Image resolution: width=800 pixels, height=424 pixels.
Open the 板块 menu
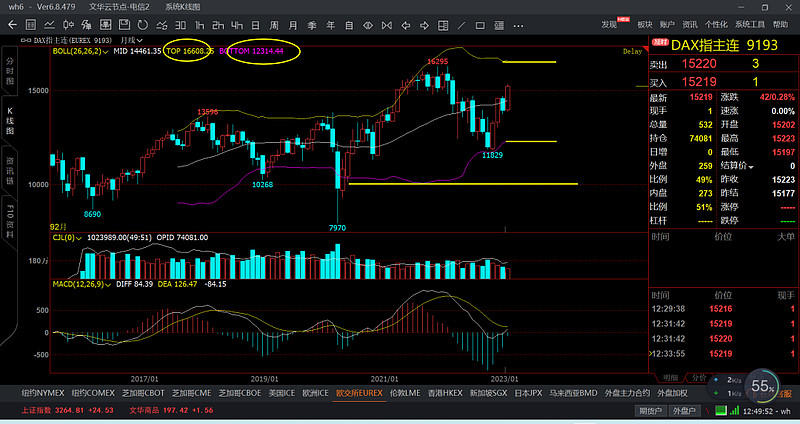[645, 24]
